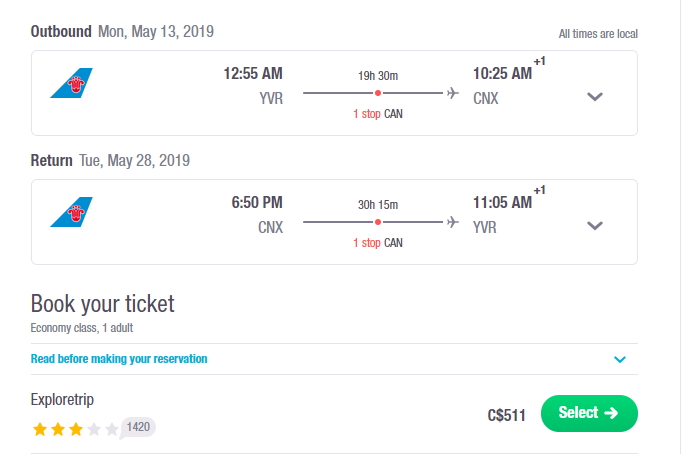Image resolution: width=682 pixels, height=454 pixels.
Task: Click the red stop dot on return route
Action: (x=378, y=222)
